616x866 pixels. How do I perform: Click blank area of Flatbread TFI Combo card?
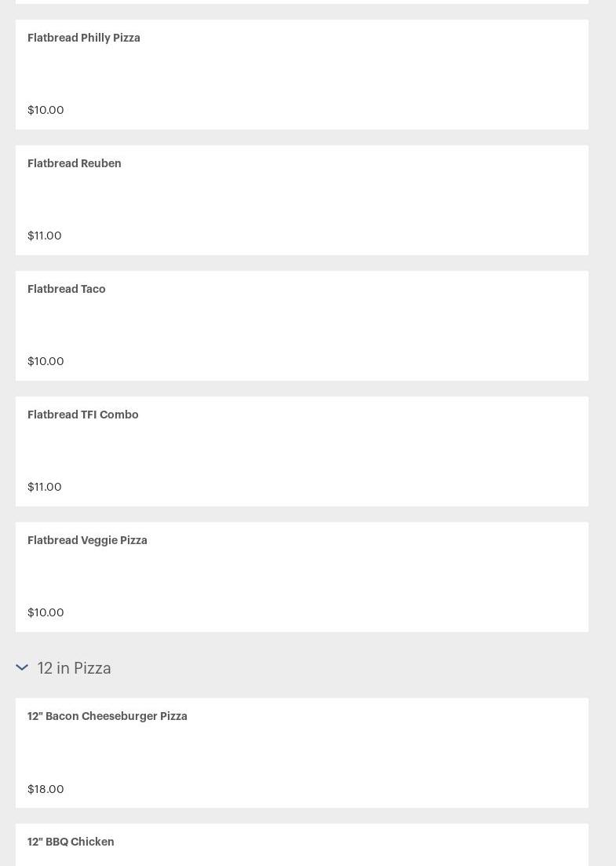tap(353, 451)
